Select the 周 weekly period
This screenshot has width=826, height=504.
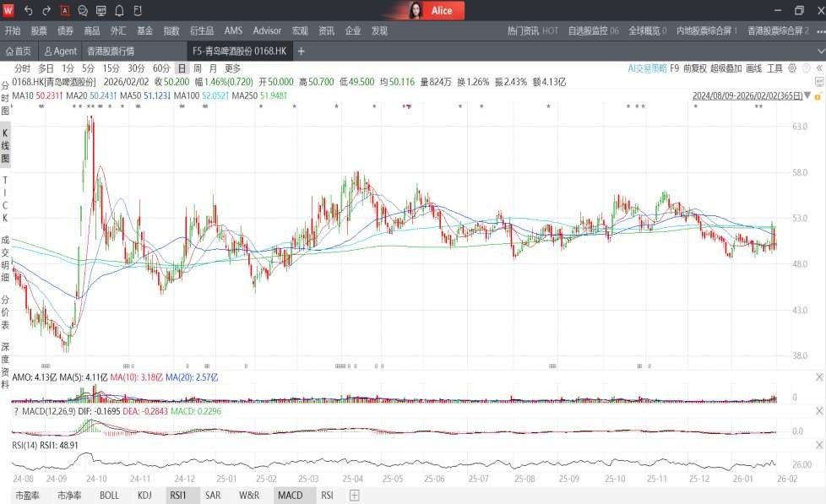(x=197, y=68)
